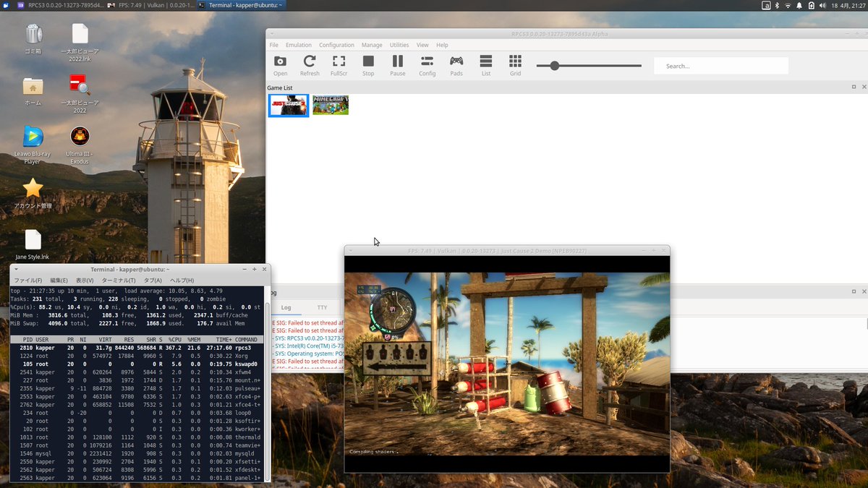Click the Search field in RPCS3
This screenshot has width=868, height=488.
pos(721,66)
